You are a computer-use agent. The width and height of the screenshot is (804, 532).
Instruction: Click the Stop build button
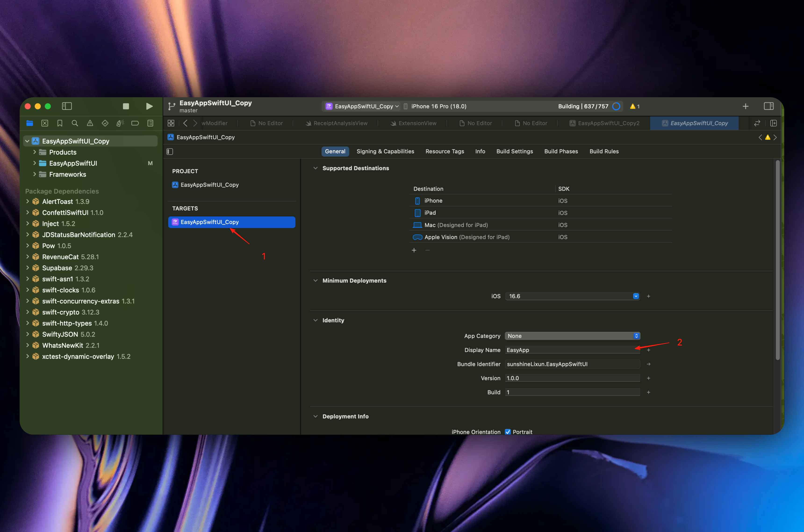126,106
